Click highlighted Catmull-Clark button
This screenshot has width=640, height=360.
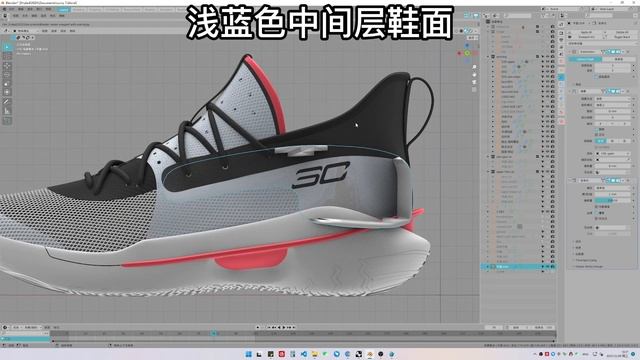pyautogui.click(x=585, y=59)
